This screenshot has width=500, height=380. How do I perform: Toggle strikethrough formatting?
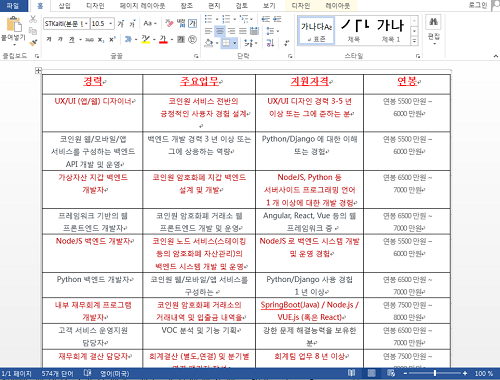pos(89,40)
